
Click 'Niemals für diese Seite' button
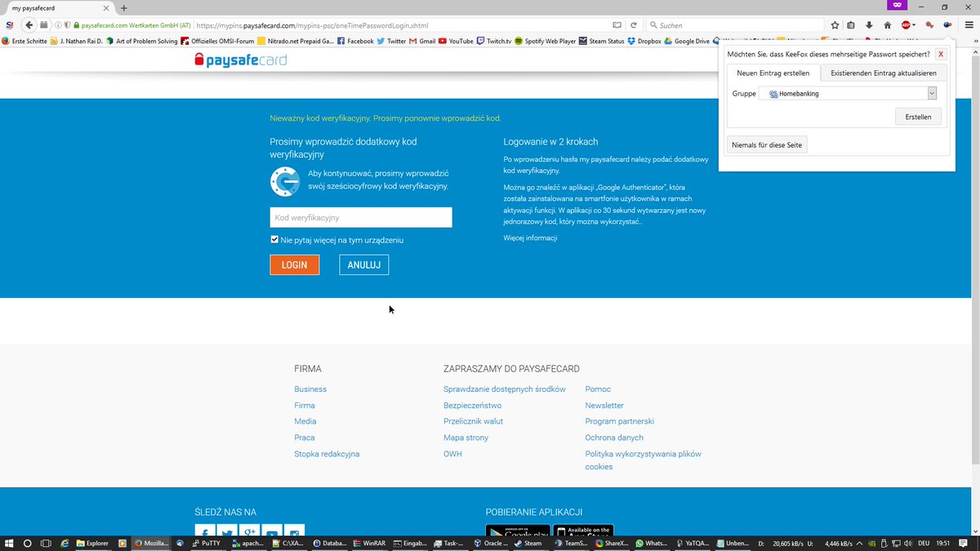click(x=767, y=144)
